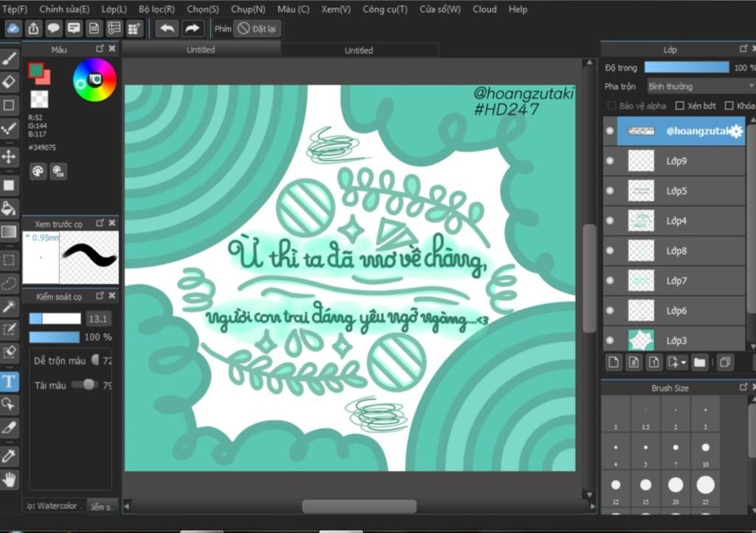The height and width of the screenshot is (533, 756).
Task: Adjust the Độ trong opacity slider
Action: 687,67
